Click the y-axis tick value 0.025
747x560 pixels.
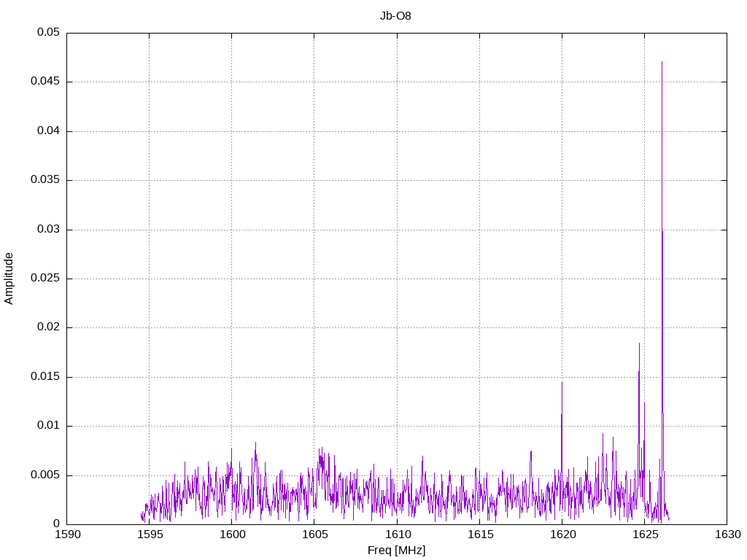[45, 278]
